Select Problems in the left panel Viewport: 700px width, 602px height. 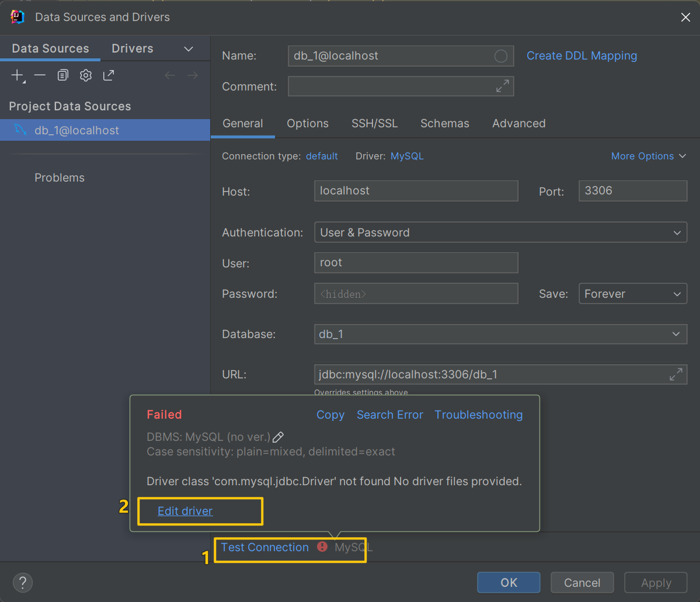pos(60,178)
